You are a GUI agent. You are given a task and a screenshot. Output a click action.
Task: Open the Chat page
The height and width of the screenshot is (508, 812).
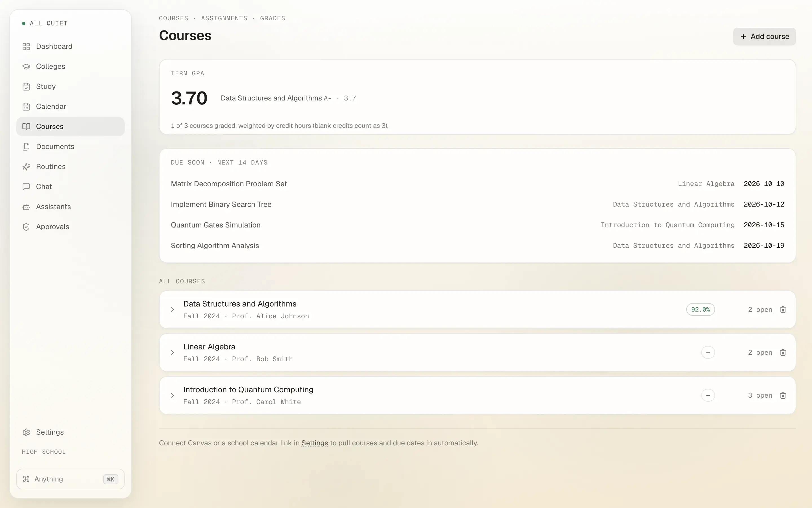[x=70, y=187]
